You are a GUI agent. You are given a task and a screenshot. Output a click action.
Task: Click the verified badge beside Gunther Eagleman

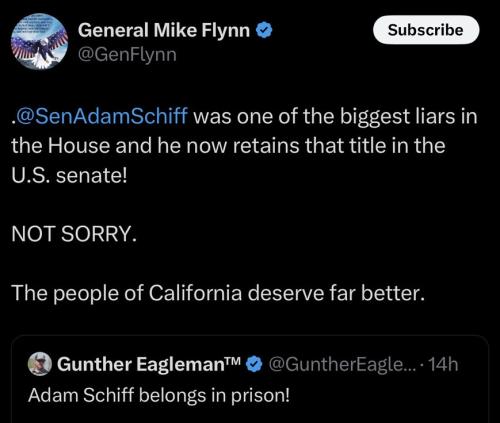coord(254,364)
